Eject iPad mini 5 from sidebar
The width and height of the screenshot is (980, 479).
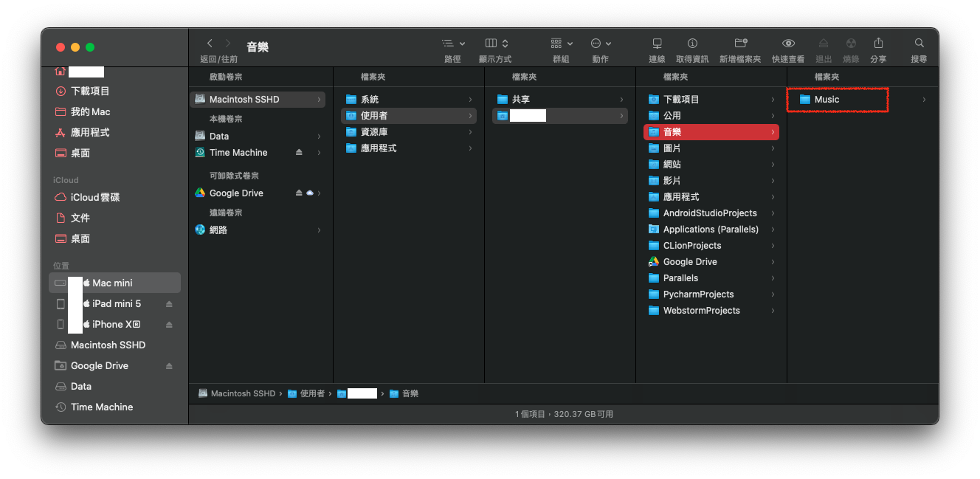click(x=169, y=304)
